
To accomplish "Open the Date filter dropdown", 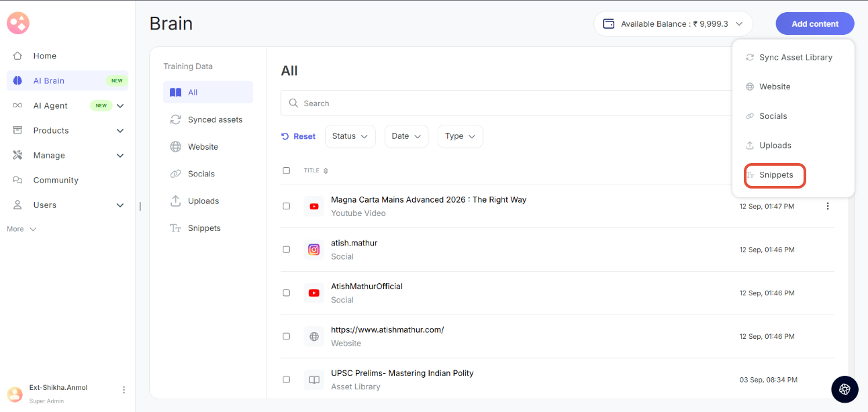I will click(x=406, y=136).
